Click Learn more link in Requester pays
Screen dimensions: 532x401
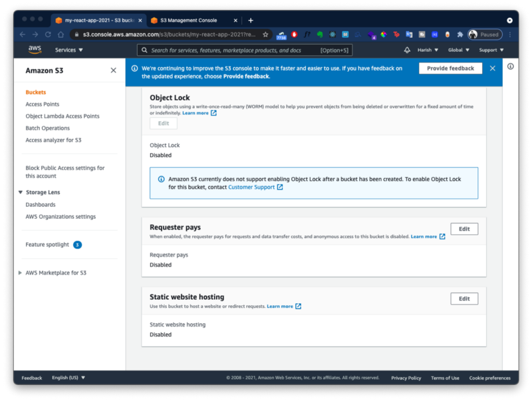424,237
